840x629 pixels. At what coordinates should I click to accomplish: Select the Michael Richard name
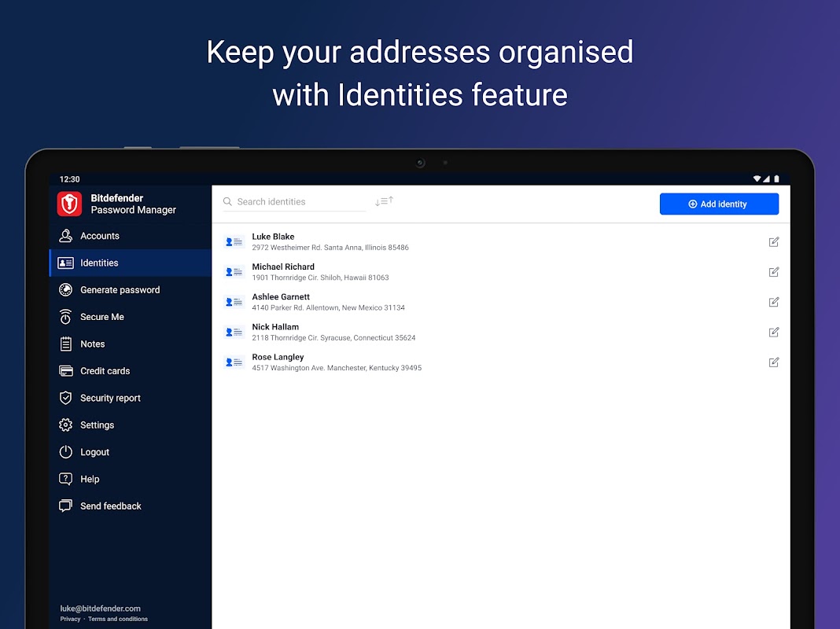click(283, 267)
